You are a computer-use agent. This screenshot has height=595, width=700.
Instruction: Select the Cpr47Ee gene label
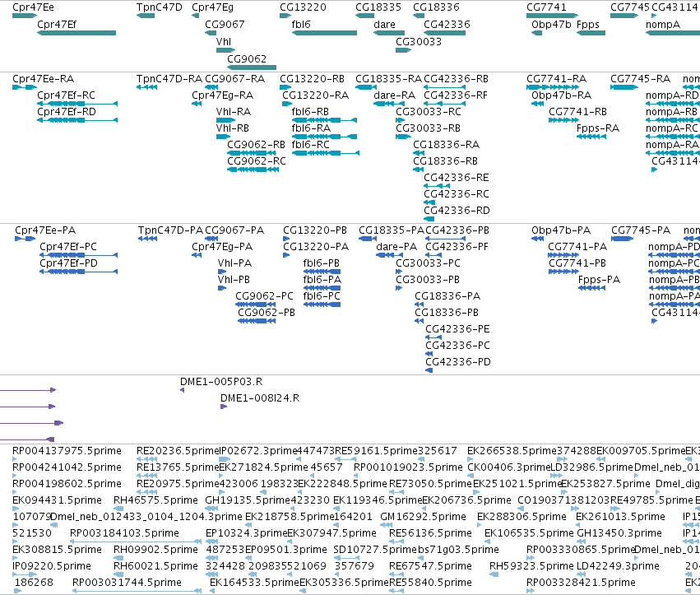click(x=34, y=7)
